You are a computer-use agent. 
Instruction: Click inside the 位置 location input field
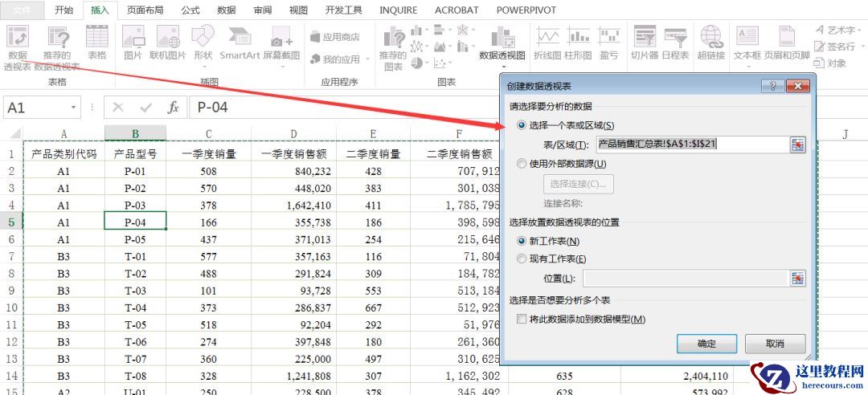[x=686, y=279]
